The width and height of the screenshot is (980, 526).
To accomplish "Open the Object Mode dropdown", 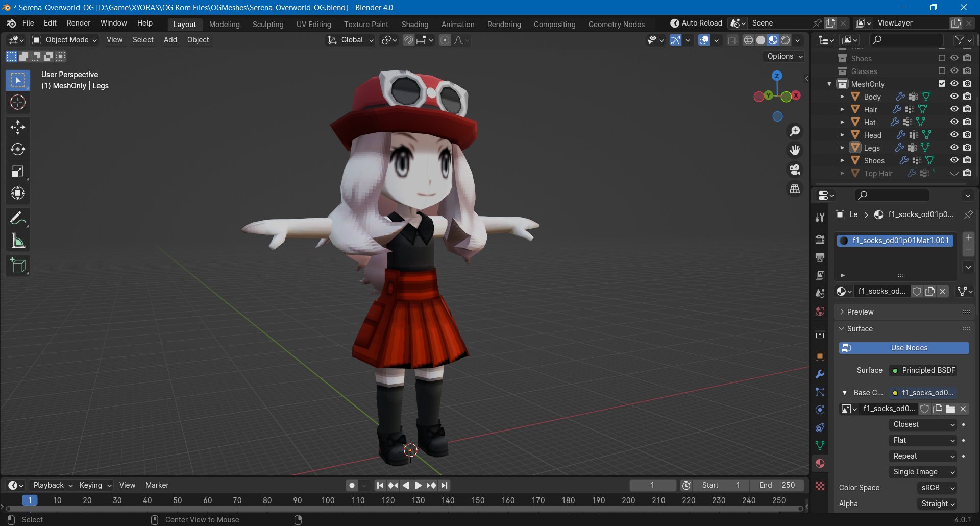I will click(64, 40).
